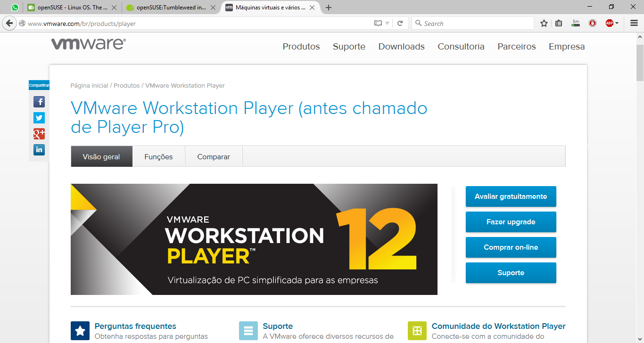
Task: Open the Firefox hamburger menu
Action: click(x=634, y=23)
